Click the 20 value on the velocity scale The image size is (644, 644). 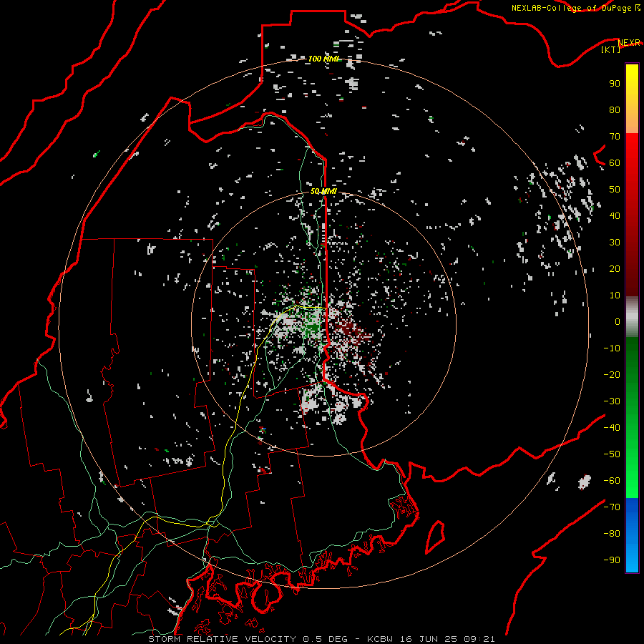pyautogui.click(x=615, y=269)
